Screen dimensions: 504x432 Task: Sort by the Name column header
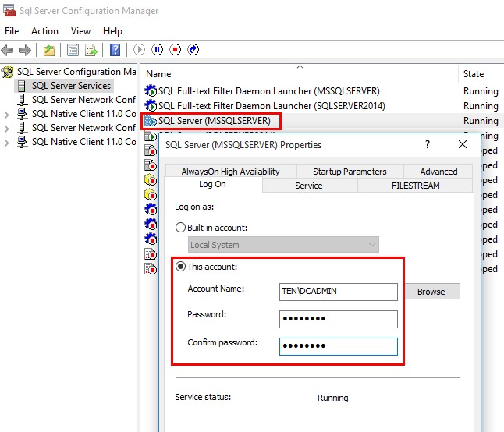point(299,74)
